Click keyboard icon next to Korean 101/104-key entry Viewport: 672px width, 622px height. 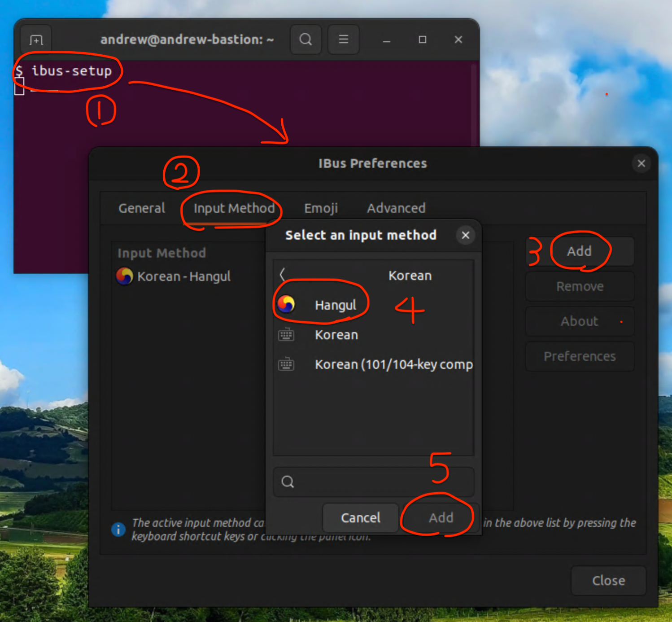[286, 364]
